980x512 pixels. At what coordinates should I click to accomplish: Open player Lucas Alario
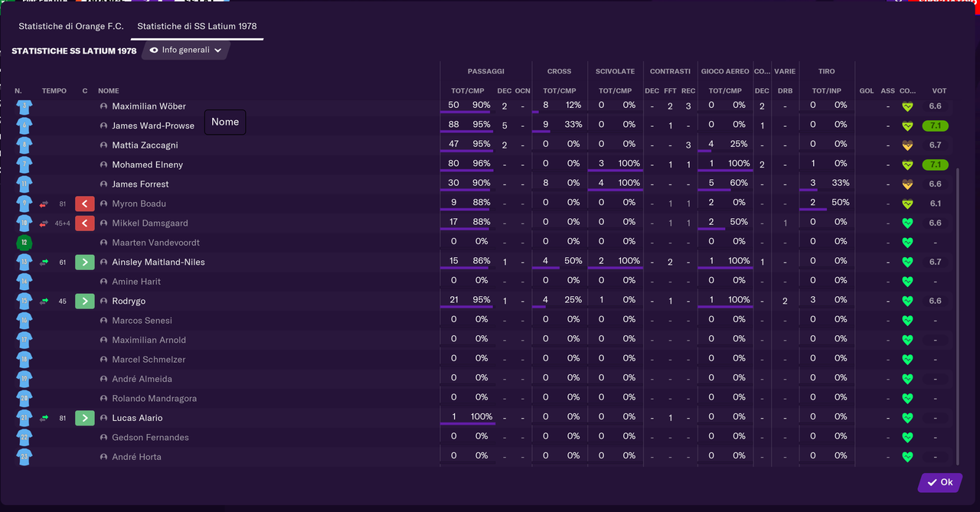(137, 418)
